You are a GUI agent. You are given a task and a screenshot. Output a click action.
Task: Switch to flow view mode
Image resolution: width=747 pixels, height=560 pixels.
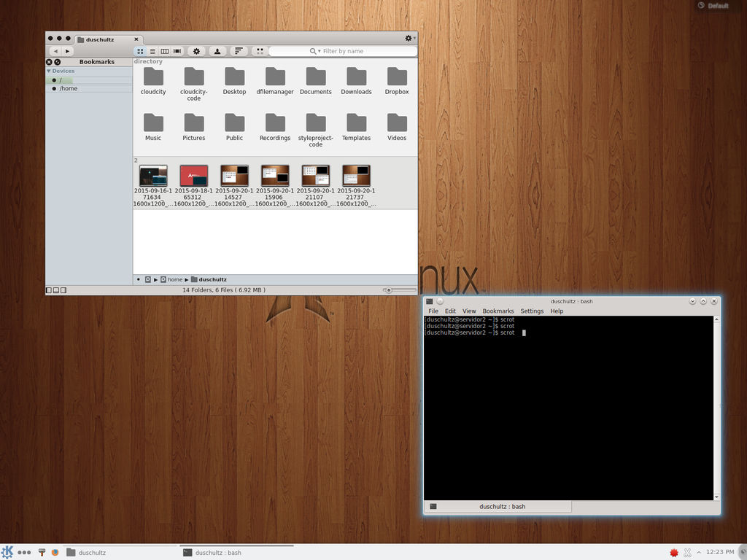[177, 51]
